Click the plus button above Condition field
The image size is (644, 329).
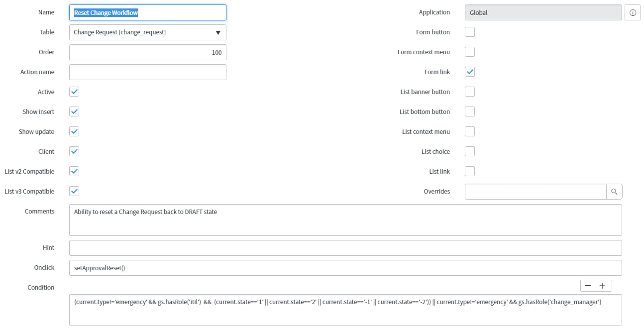(x=603, y=286)
